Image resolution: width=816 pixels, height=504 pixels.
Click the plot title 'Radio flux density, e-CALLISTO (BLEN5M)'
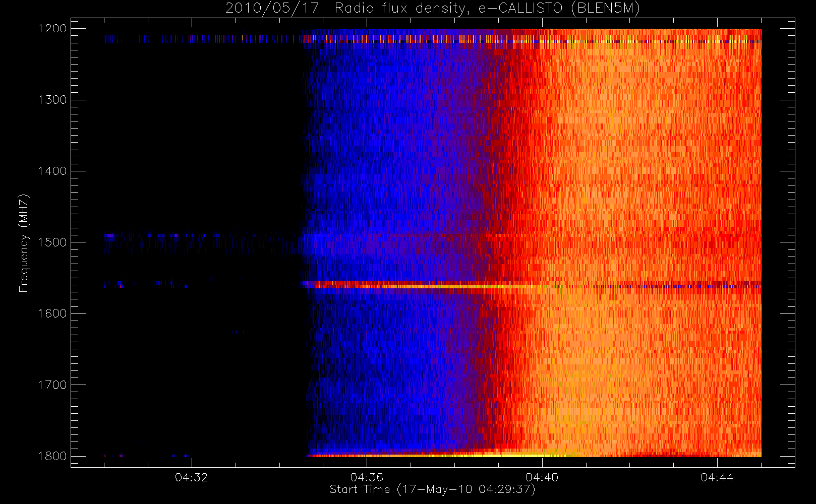pos(488,9)
